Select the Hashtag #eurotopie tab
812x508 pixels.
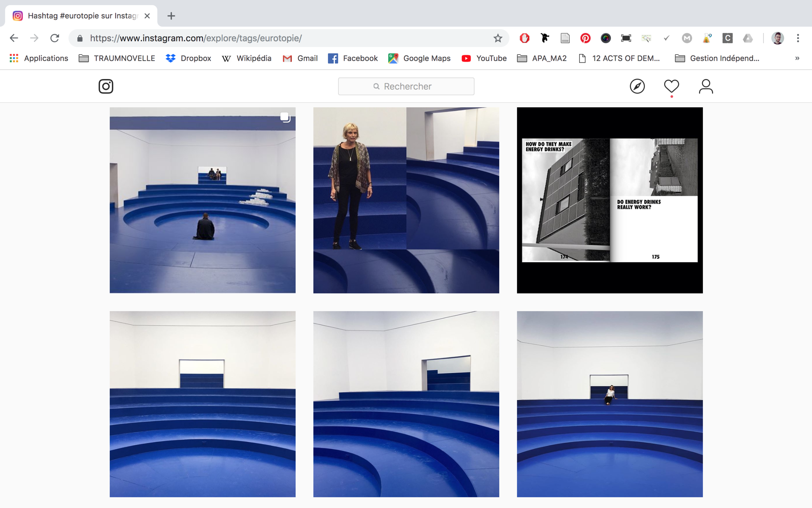pos(82,16)
